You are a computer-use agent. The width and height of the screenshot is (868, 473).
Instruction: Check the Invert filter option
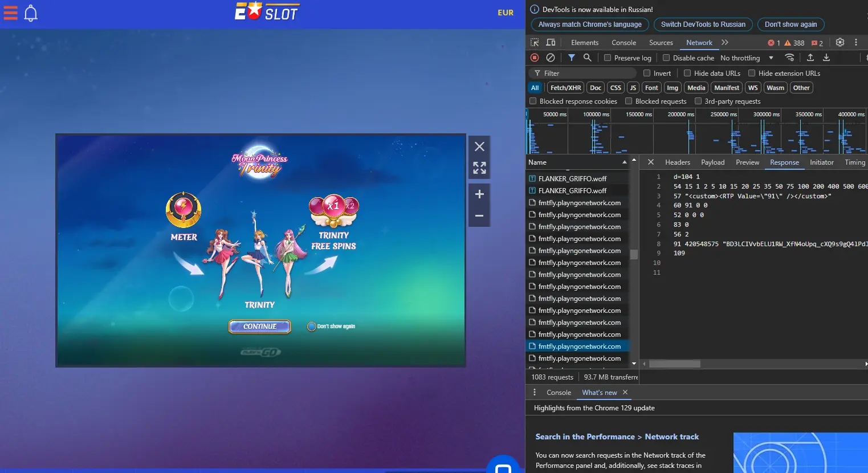[x=647, y=73]
